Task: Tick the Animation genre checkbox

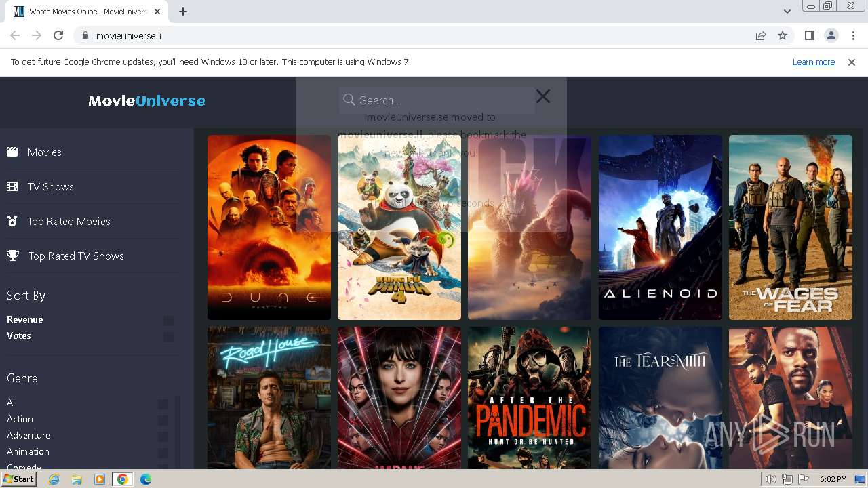Action: [163, 453]
